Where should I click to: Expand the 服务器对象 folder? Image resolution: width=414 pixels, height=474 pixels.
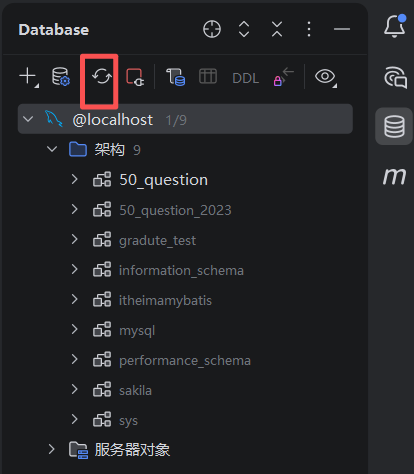click(52, 449)
